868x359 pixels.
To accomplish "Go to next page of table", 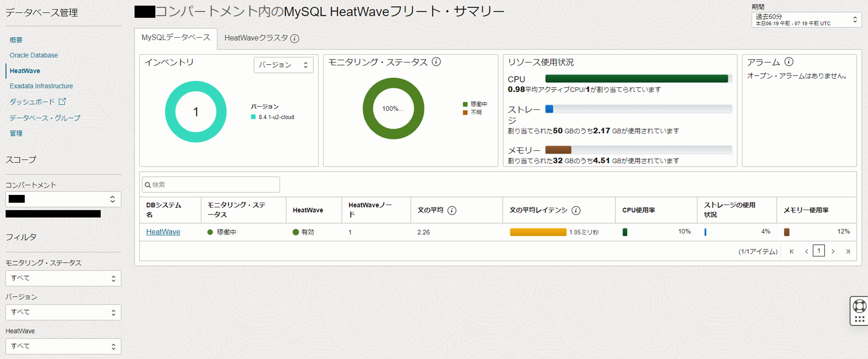I will 833,251.
